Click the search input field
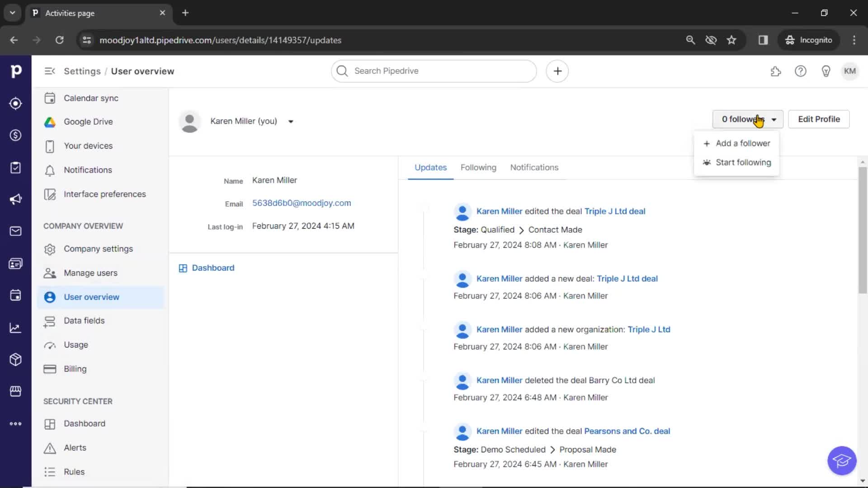Image resolution: width=868 pixels, height=488 pixels. [x=434, y=71]
